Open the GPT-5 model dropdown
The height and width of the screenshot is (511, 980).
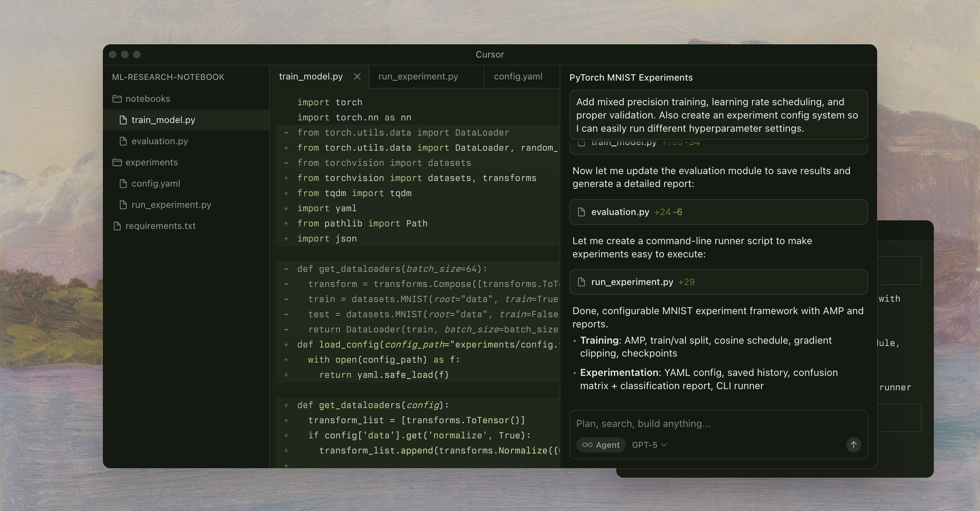pos(649,445)
